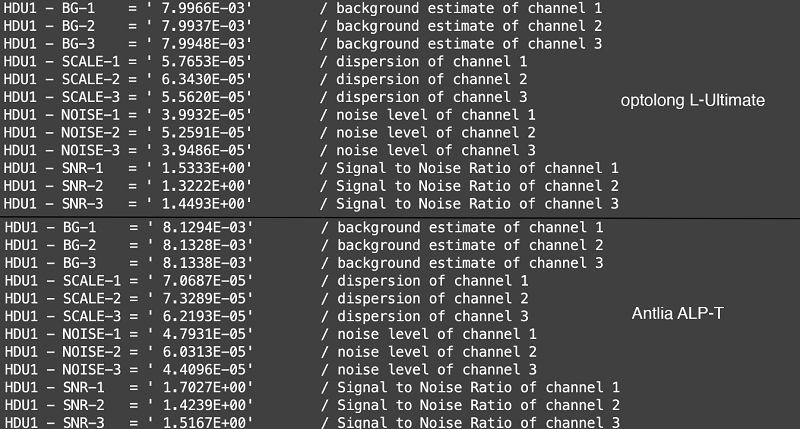Screen dimensions: 800x429
Task: Click the SCALE-2 value 6.3430E-05
Action: [x=204, y=80]
